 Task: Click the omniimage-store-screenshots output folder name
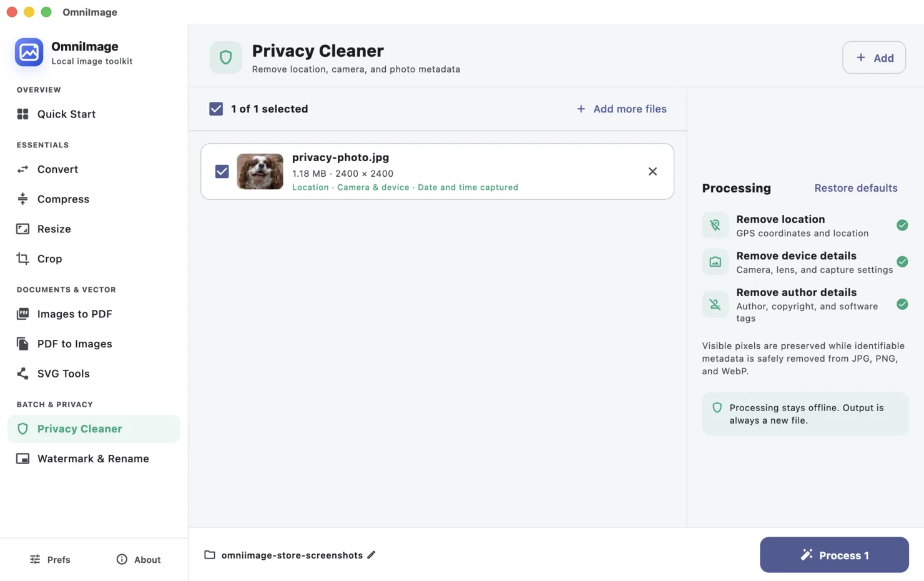point(292,555)
